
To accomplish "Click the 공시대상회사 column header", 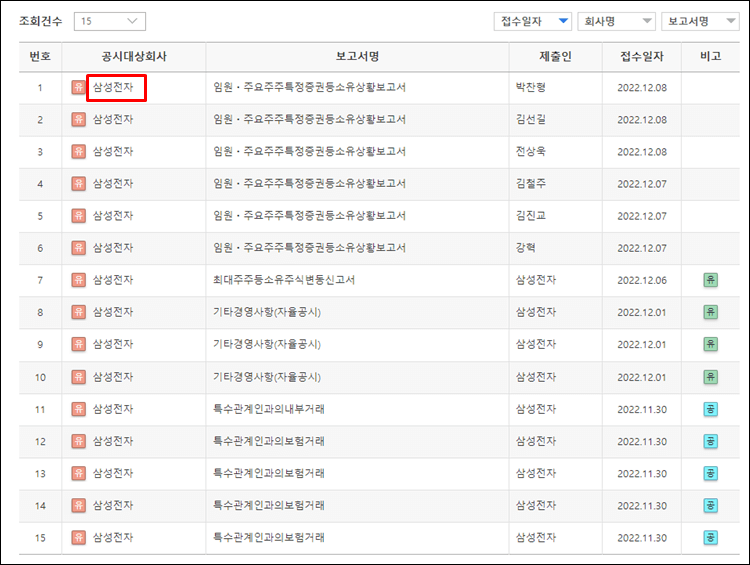I will pyautogui.click(x=134, y=56).
